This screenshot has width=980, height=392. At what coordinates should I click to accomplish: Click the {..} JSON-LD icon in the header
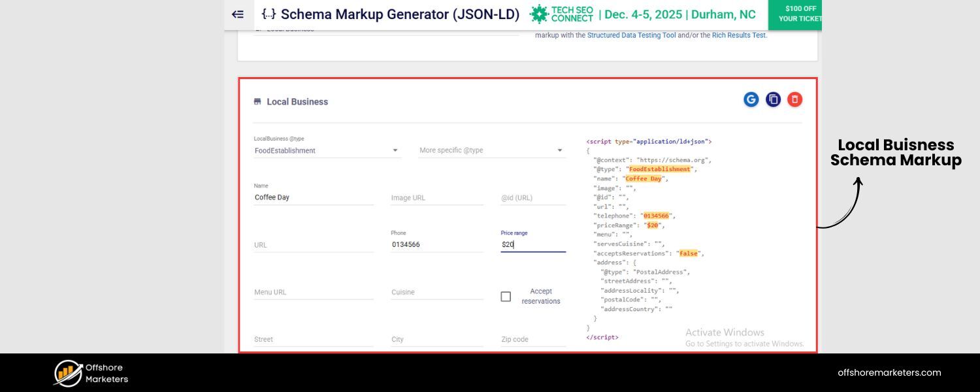tap(268, 13)
